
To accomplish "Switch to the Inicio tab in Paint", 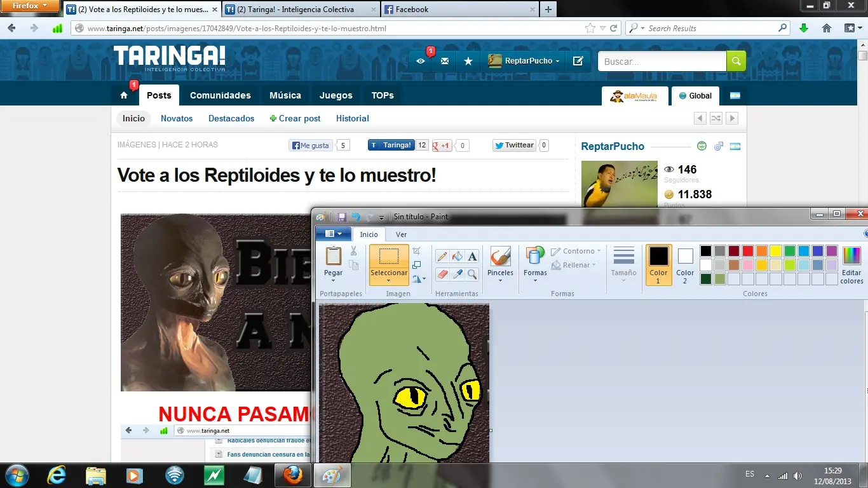I will (x=369, y=234).
